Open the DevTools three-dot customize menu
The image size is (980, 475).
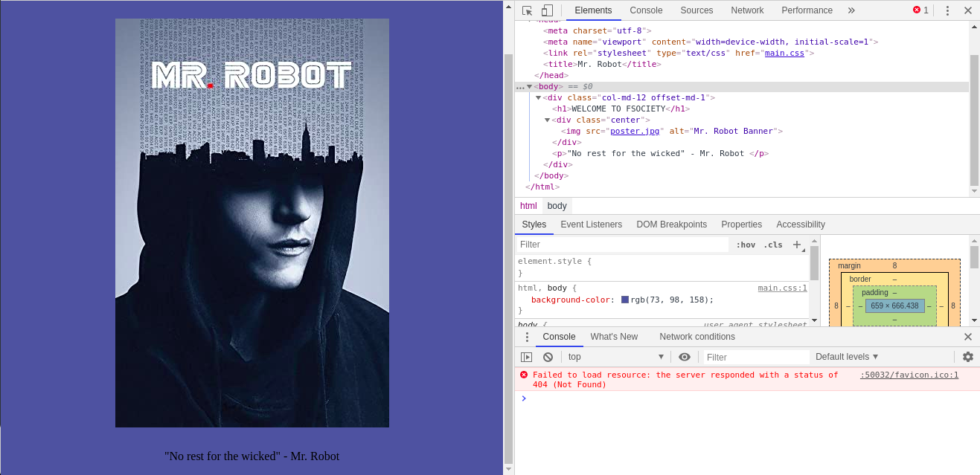947,10
